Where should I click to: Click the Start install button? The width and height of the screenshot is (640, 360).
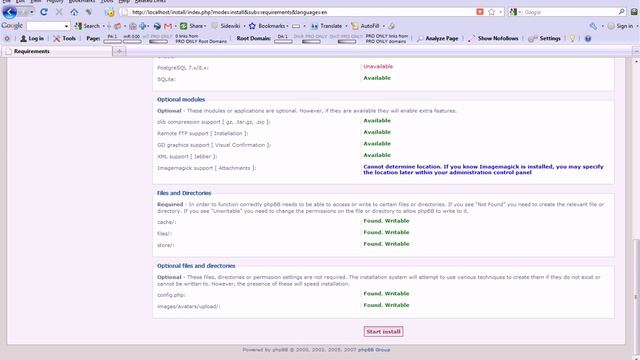[x=383, y=331]
